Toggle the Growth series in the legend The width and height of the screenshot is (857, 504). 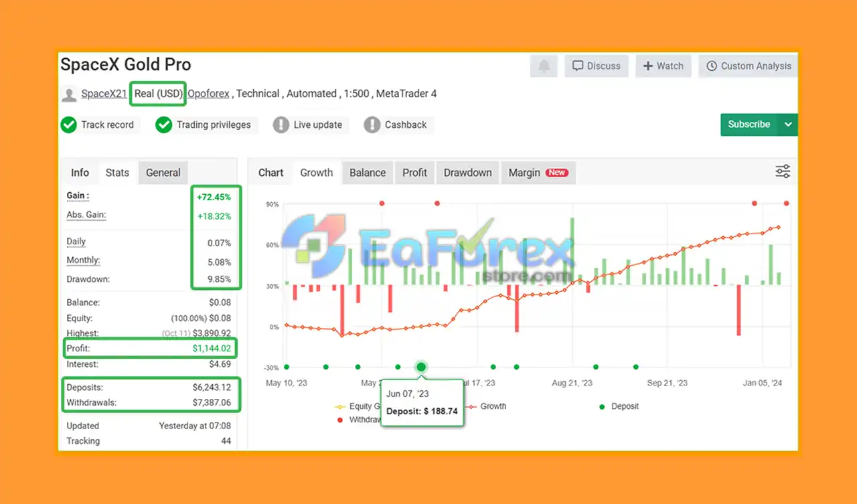coord(486,406)
